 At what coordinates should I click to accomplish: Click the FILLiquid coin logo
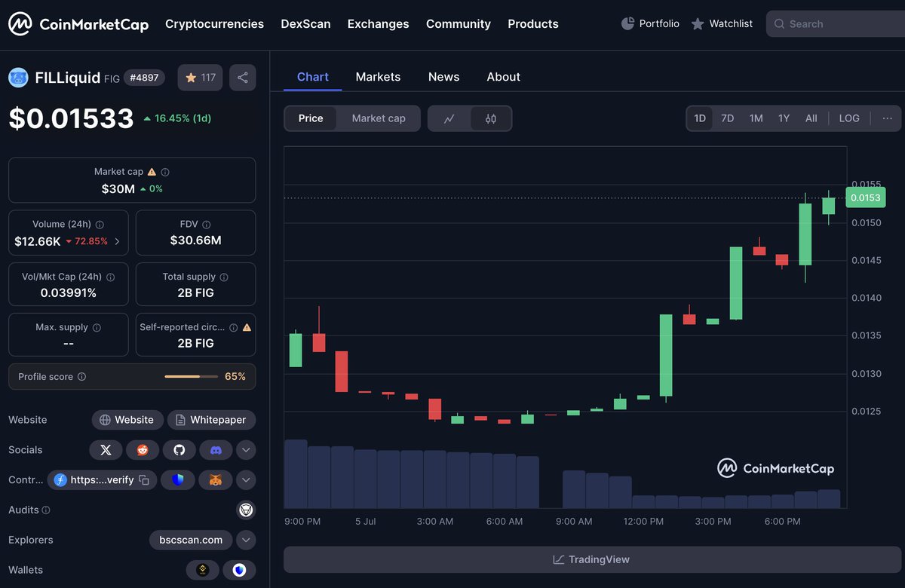pos(18,77)
